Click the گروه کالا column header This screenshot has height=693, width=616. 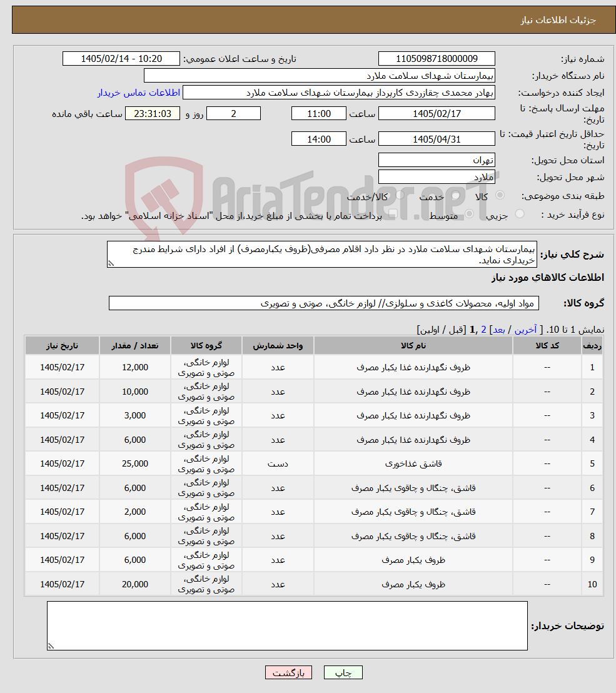coord(206,346)
